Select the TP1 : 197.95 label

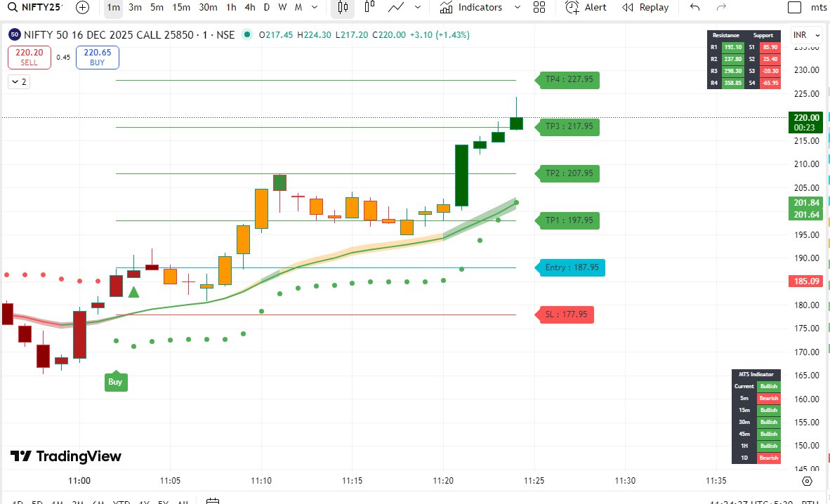click(x=569, y=220)
